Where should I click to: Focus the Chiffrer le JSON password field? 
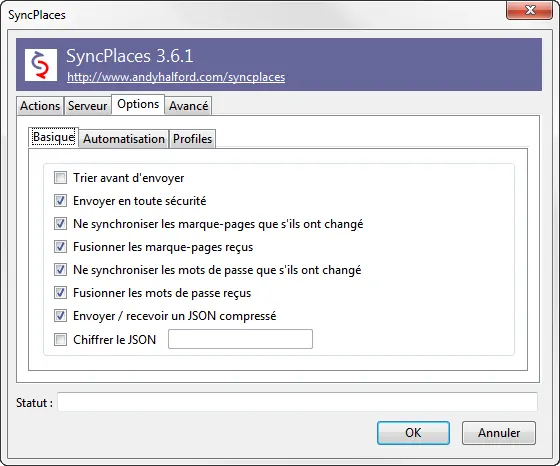[240, 339]
